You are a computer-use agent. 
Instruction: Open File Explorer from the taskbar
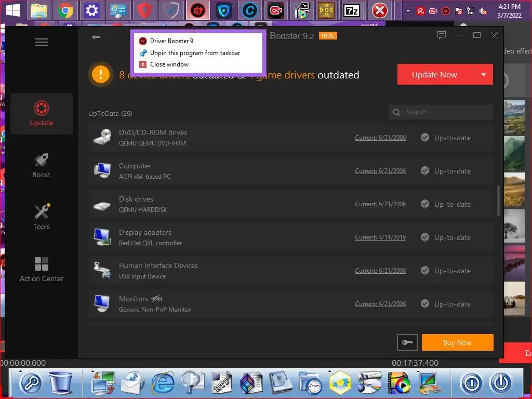point(38,11)
